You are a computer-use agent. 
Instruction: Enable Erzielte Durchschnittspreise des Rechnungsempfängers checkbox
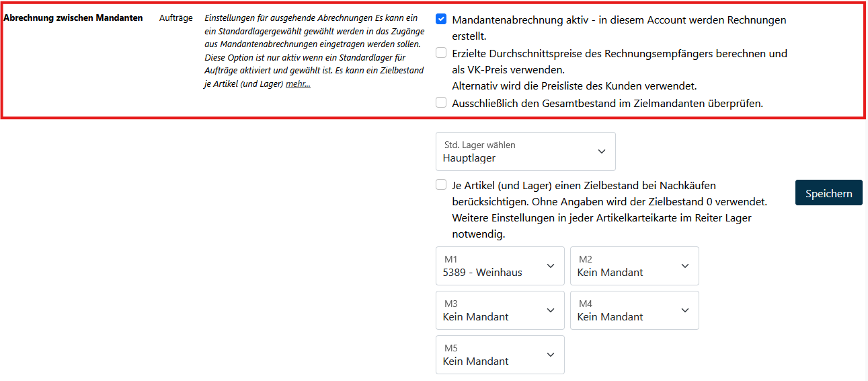(x=441, y=53)
